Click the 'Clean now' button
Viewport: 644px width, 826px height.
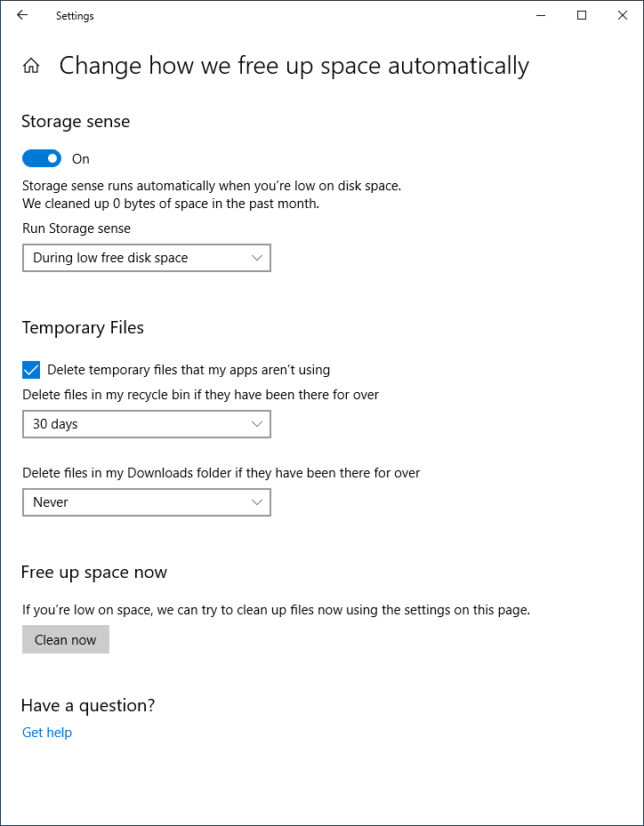pos(65,639)
